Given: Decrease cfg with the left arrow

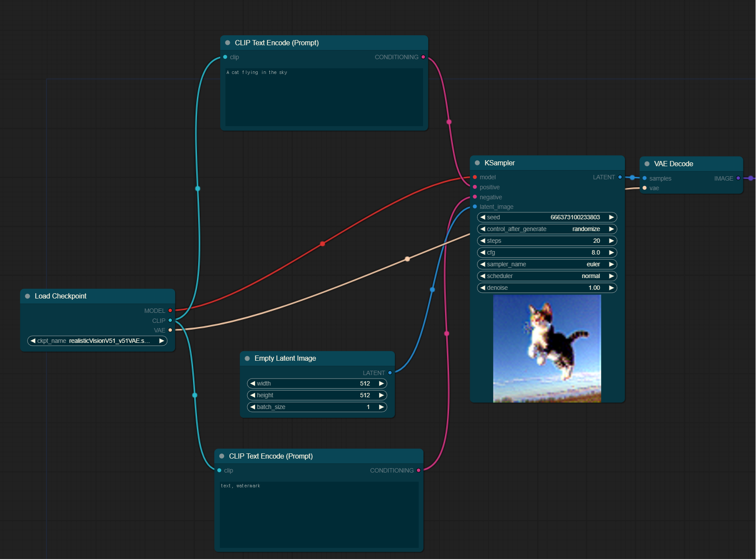Looking at the screenshot, I should coord(483,252).
